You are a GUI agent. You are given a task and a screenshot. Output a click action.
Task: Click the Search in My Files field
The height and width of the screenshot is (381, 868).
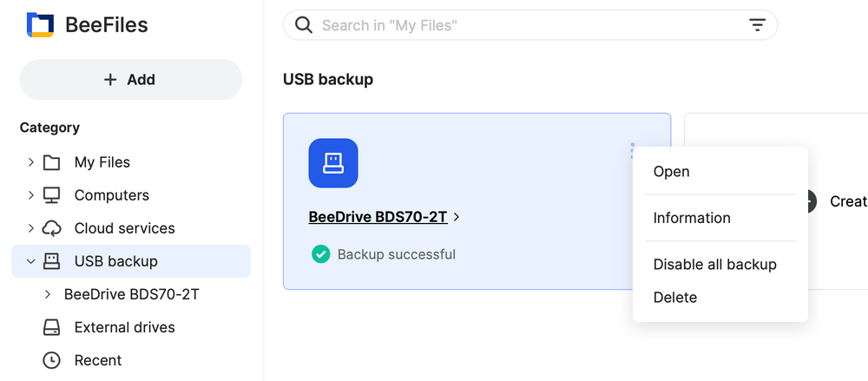(530, 25)
